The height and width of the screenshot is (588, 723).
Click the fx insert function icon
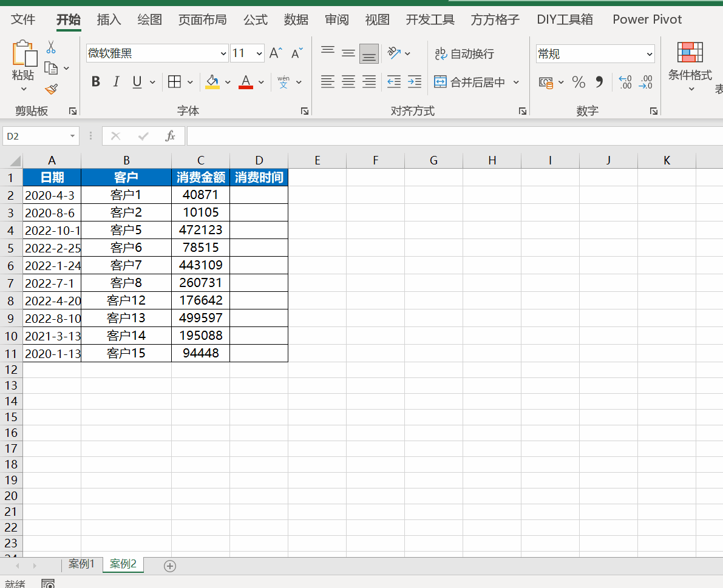click(170, 136)
